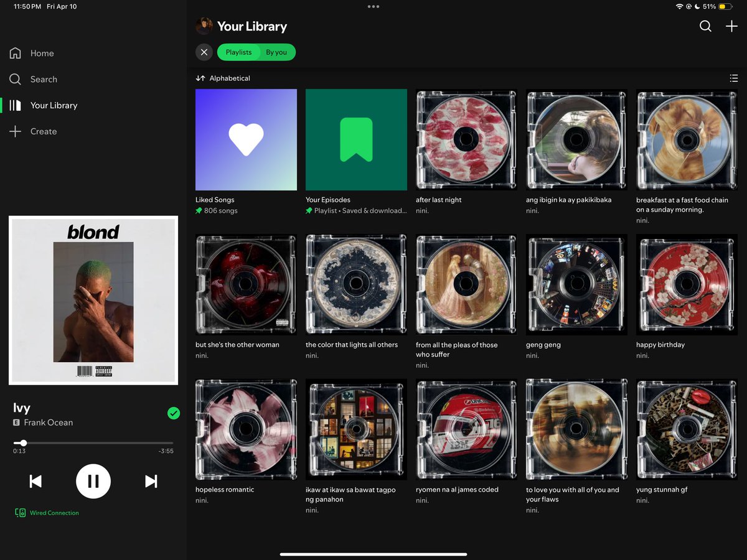Click the Your Episodes title text

point(328,200)
